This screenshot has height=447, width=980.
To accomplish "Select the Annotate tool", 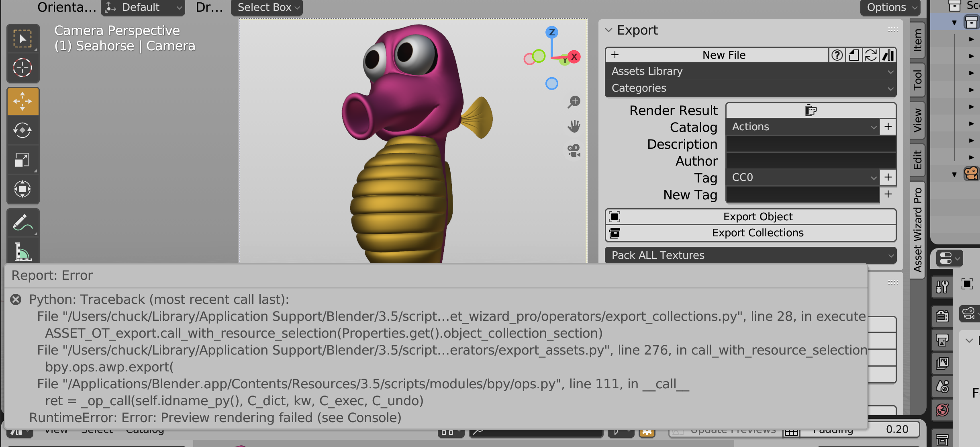I will 22,223.
